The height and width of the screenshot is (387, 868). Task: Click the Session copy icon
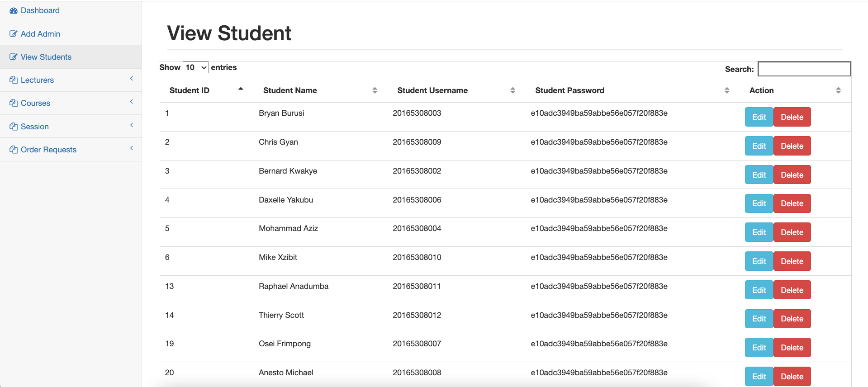click(14, 127)
